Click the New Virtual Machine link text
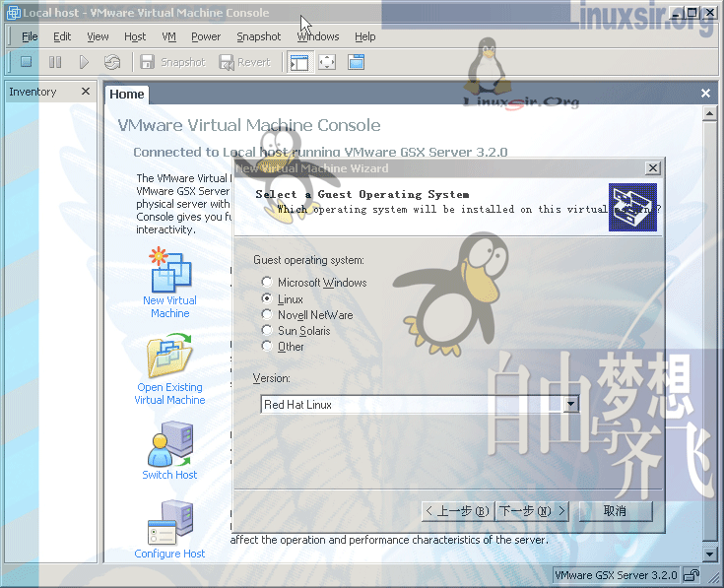The height and width of the screenshot is (588, 724). point(169,307)
